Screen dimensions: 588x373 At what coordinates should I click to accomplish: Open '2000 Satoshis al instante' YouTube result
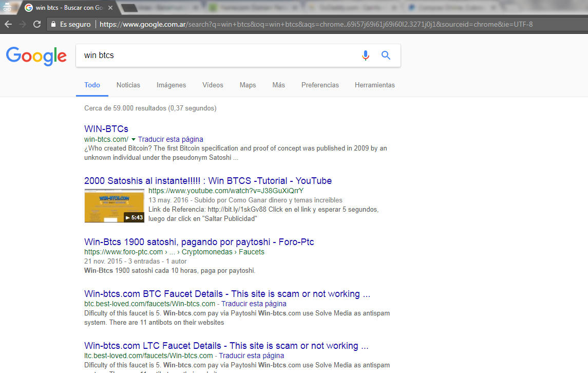208,181
